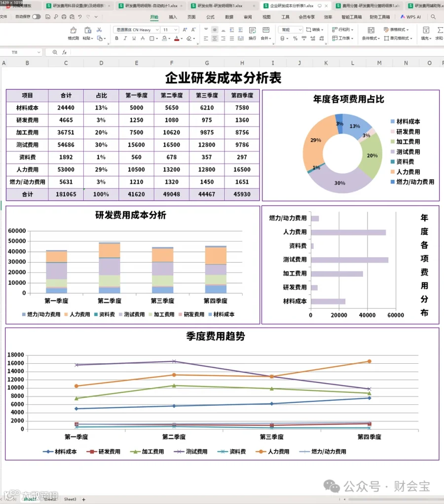
Task: Click the Save icon in quick access bar
Action: click(x=48, y=17)
